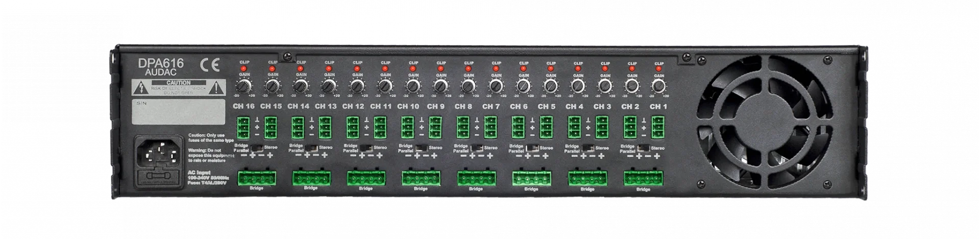This screenshot has width=980, height=239.
Task: Click the CH 15 clip LED
Action: [272, 68]
